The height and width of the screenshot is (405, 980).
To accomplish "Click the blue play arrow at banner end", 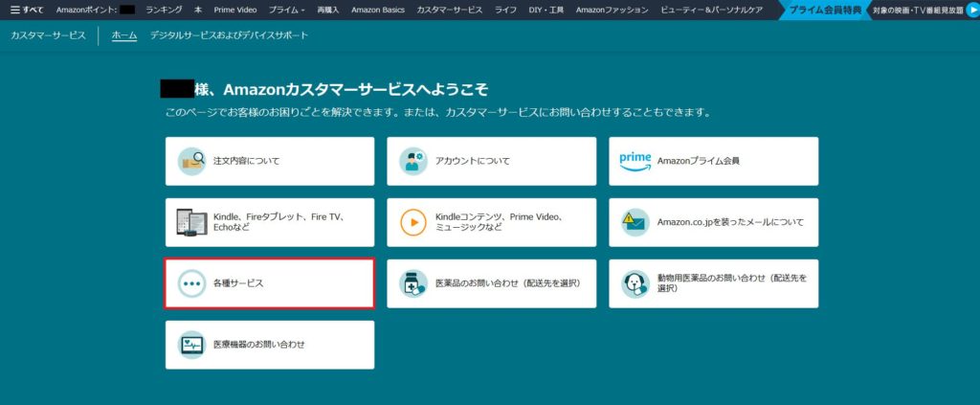I will [971, 10].
